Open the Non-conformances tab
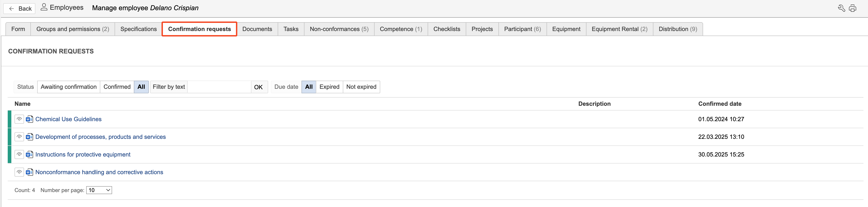 (339, 29)
